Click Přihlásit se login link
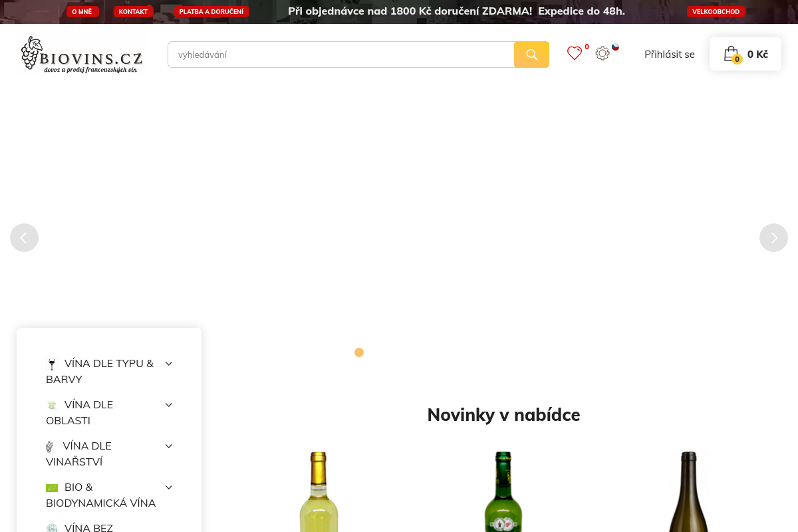 pyautogui.click(x=670, y=55)
